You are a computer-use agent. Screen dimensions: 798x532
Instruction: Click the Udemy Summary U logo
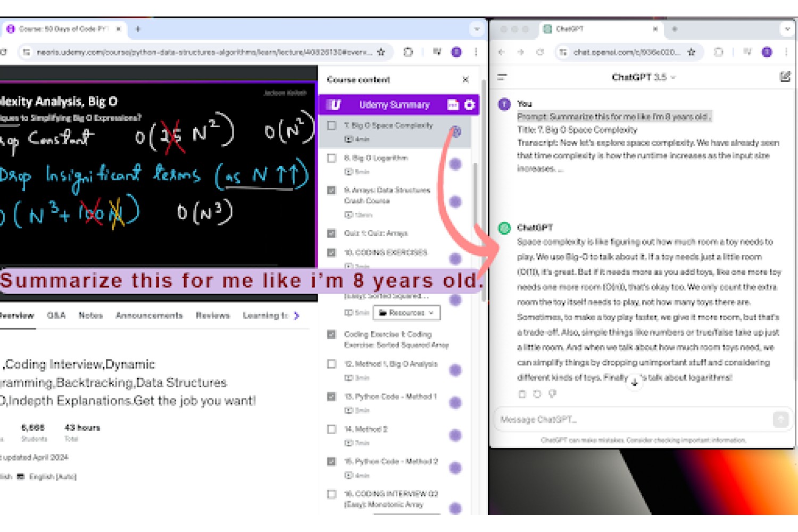pos(334,105)
